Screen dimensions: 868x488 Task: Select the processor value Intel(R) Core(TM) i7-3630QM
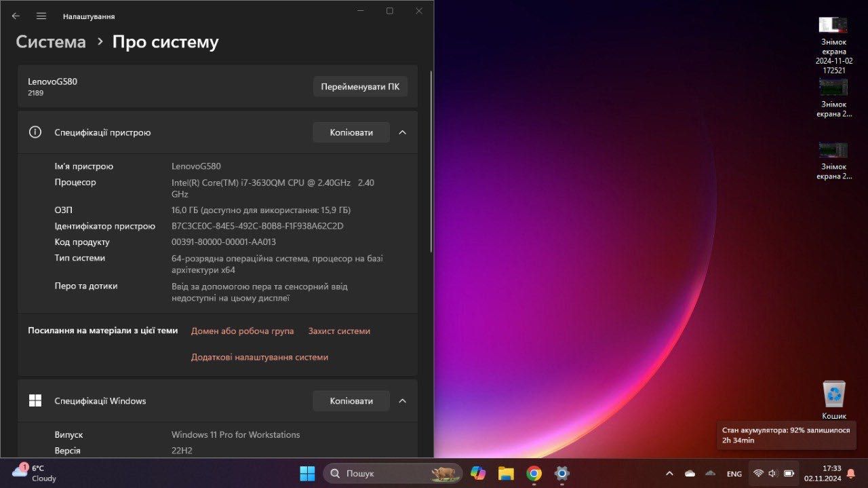273,188
